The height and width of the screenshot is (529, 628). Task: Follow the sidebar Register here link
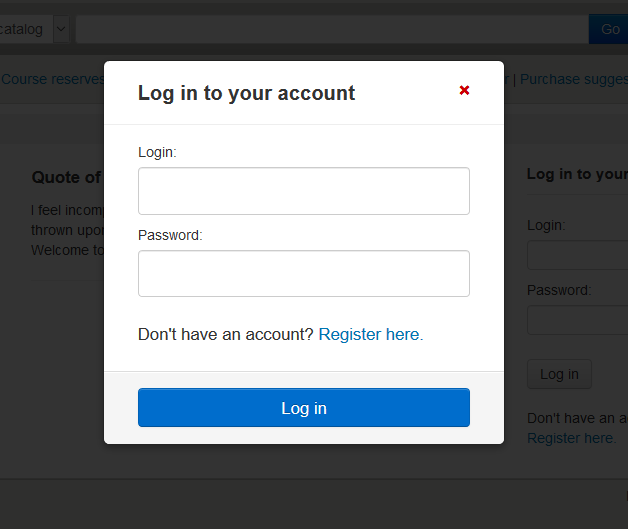[571, 438]
